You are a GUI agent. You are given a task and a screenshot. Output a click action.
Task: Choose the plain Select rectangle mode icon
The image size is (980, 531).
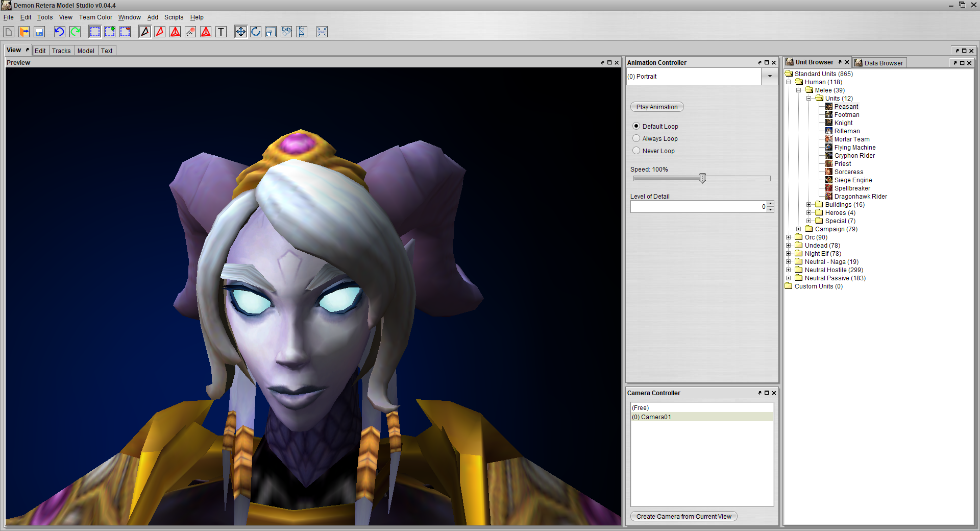click(95, 32)
